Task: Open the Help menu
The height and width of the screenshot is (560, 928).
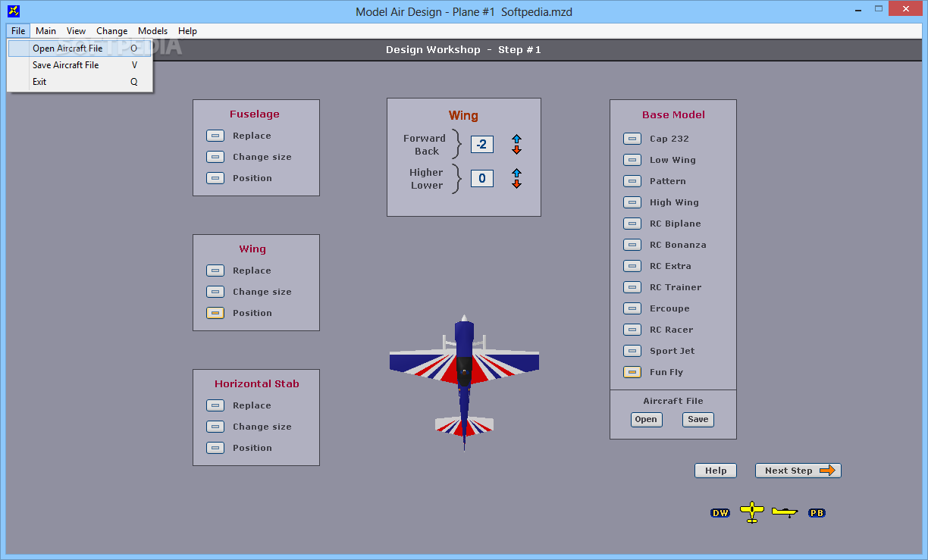Action: [x=187, y=31]
